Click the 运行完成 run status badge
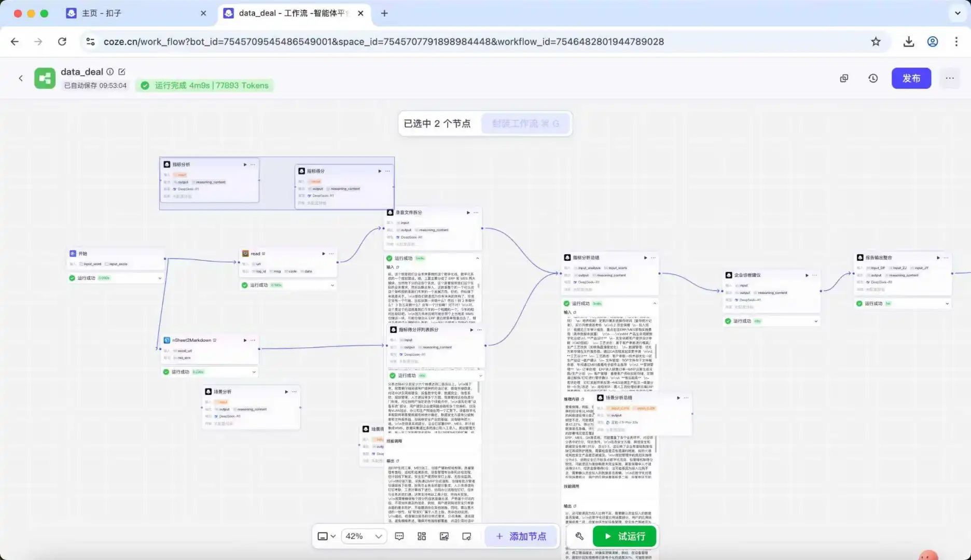This screenshot has width=971, height=560. pos(205,86)
